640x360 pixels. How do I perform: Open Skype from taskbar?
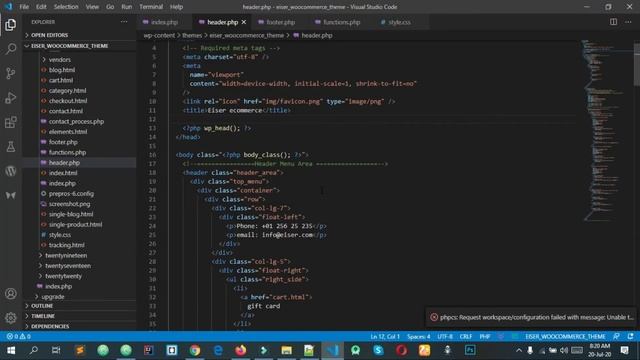click(378, 350)
